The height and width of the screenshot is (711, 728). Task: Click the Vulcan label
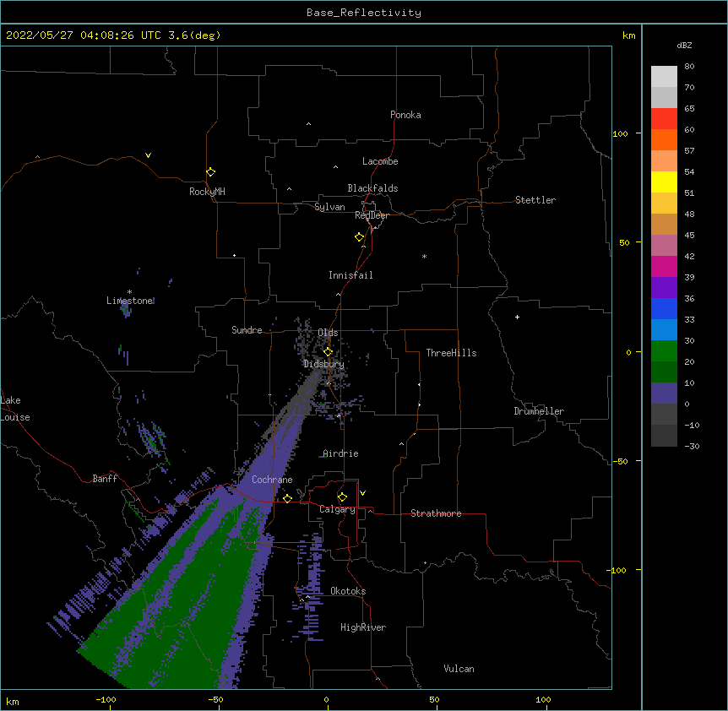(459, 669)
